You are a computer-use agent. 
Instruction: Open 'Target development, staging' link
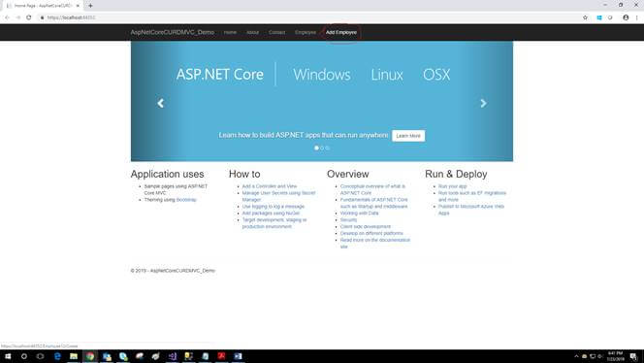[x=274, y=223]
